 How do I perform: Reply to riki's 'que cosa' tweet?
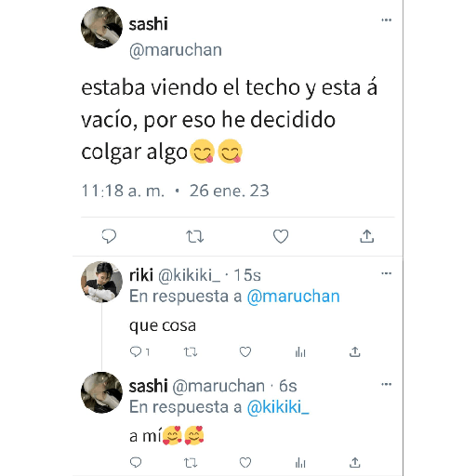click(x=136, y=352)
